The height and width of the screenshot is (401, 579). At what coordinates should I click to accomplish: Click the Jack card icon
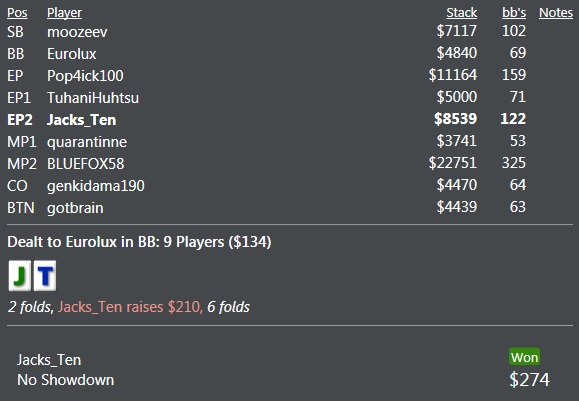(x=20, y=276)
